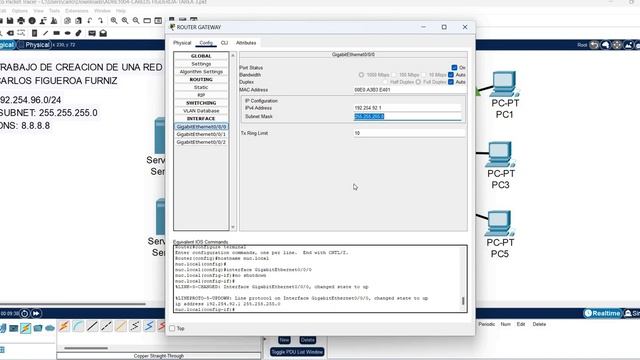Click the Delete scenario button

pos(308,340)
